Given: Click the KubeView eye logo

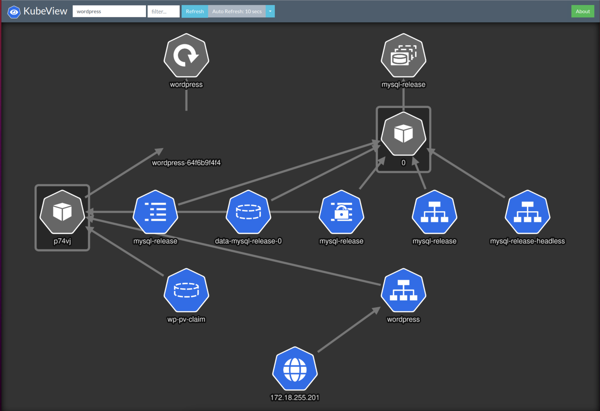Looking at the screenshot, I should pyautogui.click(x=14, y=11).
